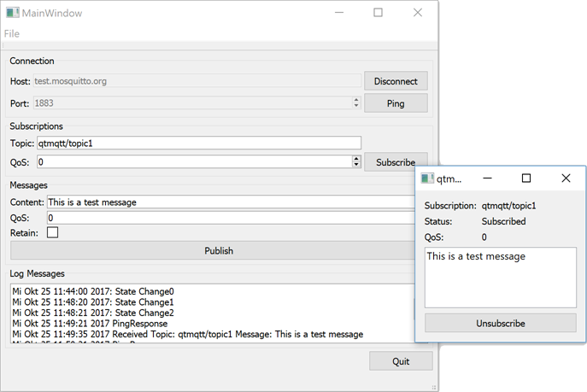587x392 pixels.
Task: Minimize the MainWindow
Action: (338, 13)
